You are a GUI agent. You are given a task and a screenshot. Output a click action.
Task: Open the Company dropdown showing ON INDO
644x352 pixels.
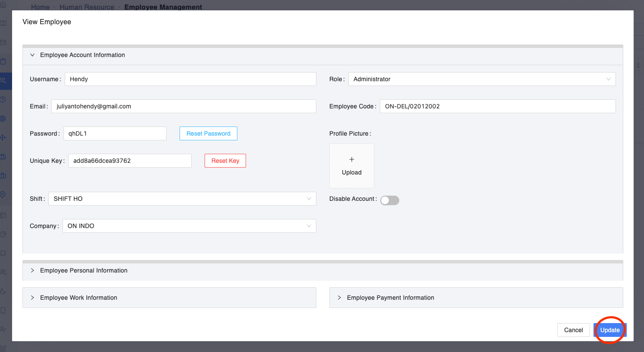189,226
